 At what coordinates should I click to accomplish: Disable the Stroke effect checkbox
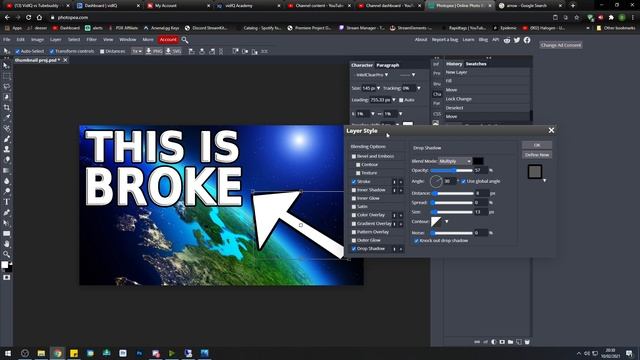[x=354, y=182]
